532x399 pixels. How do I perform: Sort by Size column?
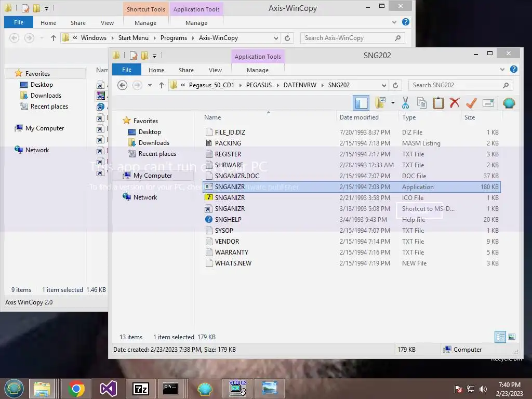[x=470, y=117]
